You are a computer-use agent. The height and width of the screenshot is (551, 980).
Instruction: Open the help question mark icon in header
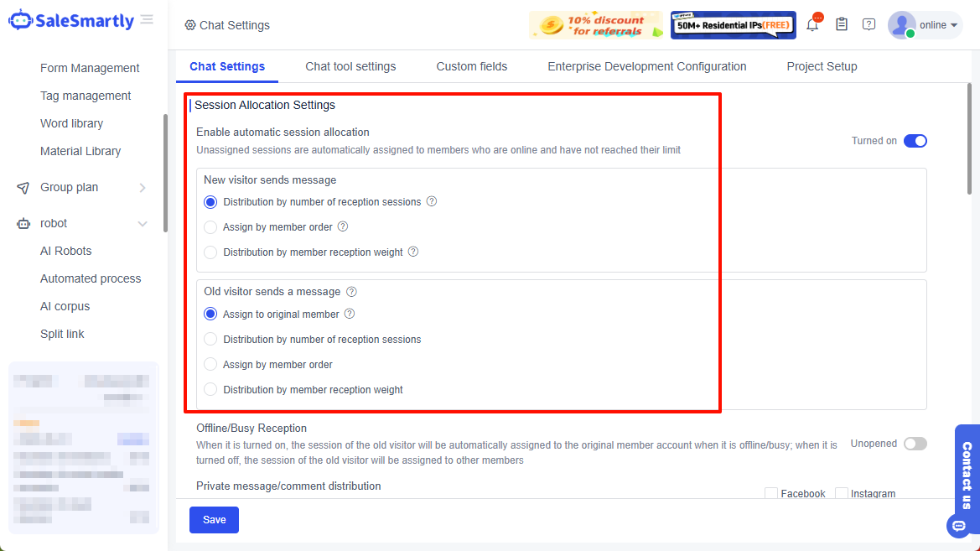coord(869,24)
